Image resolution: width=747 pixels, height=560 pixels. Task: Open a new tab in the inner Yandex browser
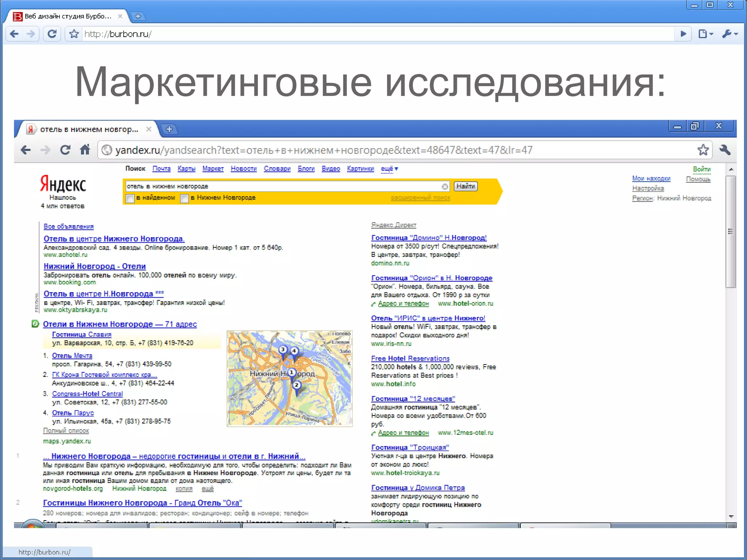tap(169, 129)
